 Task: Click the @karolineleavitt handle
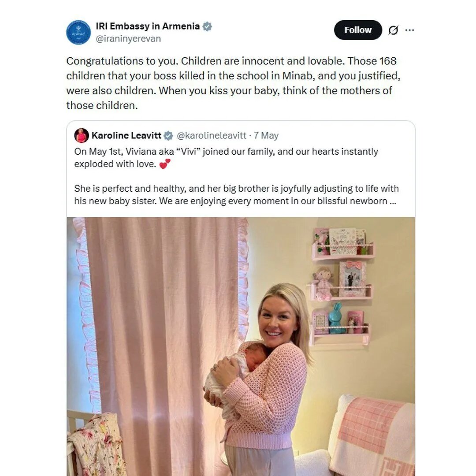click(211, 135)
